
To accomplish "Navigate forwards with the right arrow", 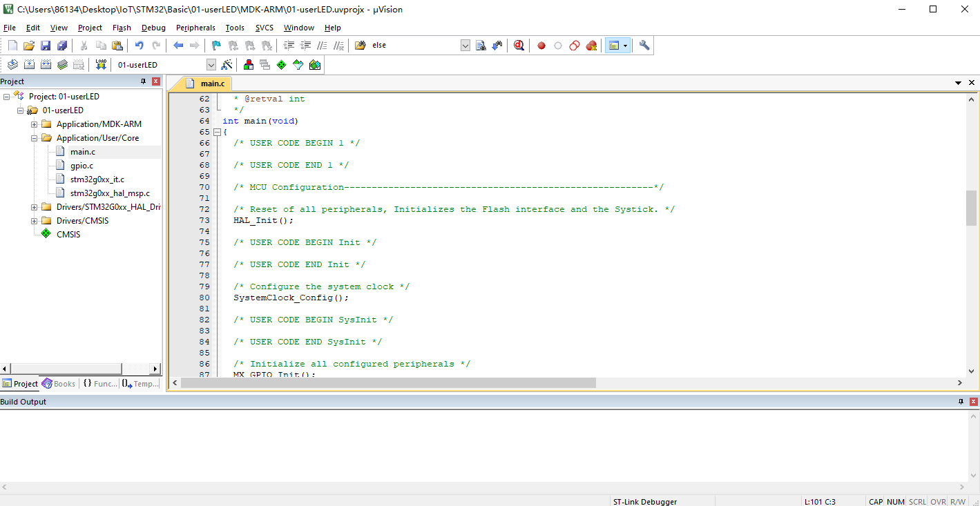I will pyautogui.click(x=195, y=46).
